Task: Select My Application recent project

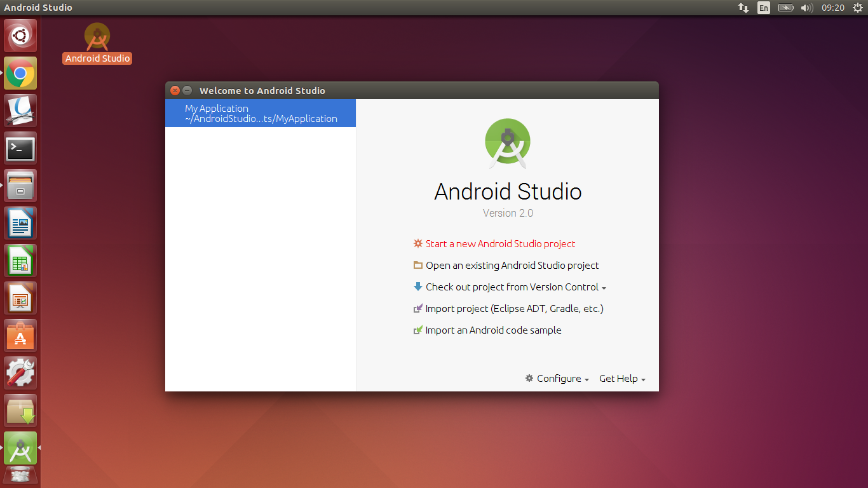Action: tap(261, 113)
